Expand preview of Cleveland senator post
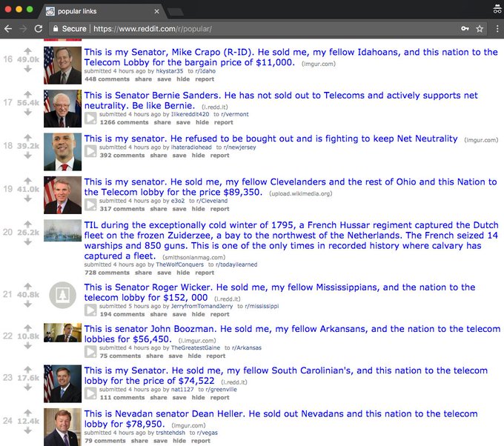The height and width of the screenshot is (446, 504). pos(90,204)
